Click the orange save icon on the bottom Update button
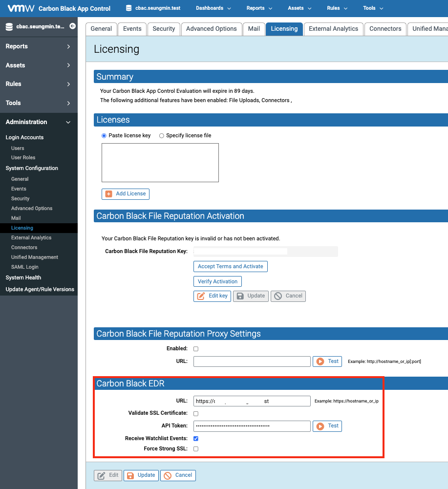 tap(130, 476)
